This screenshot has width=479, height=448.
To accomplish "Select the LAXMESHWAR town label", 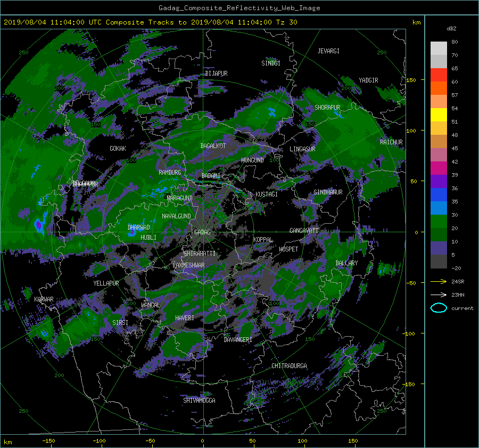I will [x=188, y=265].
